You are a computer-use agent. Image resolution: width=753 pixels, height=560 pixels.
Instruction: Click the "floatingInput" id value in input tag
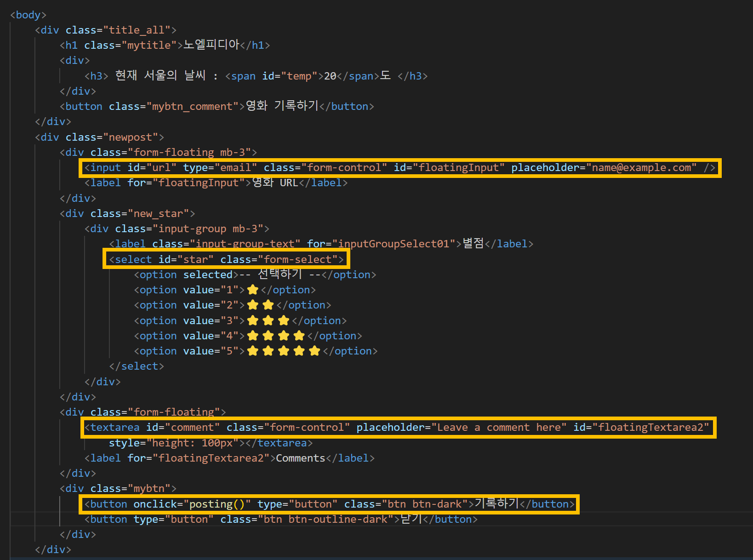coord(459,167)
